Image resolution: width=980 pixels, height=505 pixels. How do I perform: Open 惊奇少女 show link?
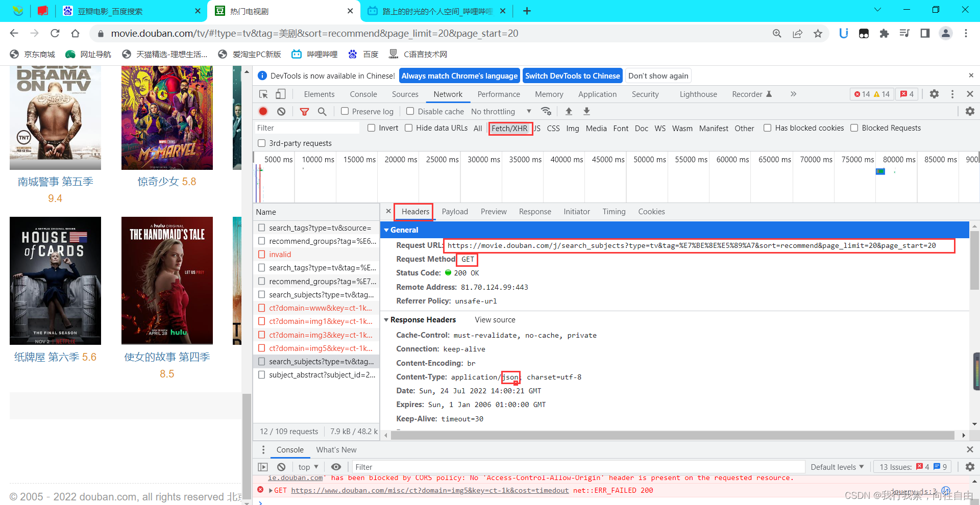pos(166,182)
